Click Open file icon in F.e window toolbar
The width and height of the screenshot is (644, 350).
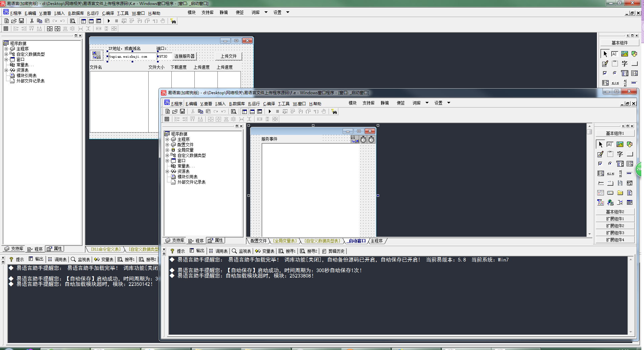[x=175, y=112]
